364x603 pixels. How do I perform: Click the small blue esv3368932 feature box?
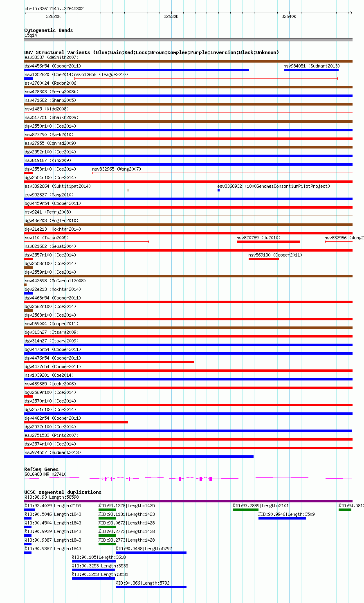pyautogui.click(x=218, y=190)
